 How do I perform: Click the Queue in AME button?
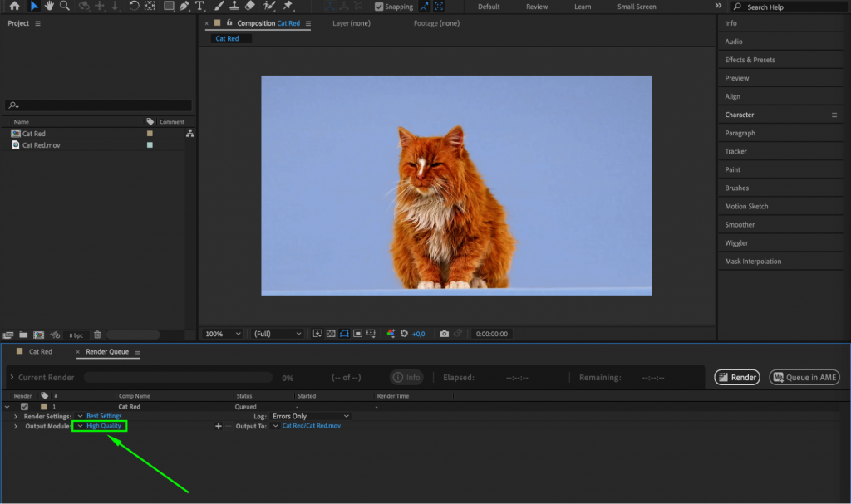point(804,376)
